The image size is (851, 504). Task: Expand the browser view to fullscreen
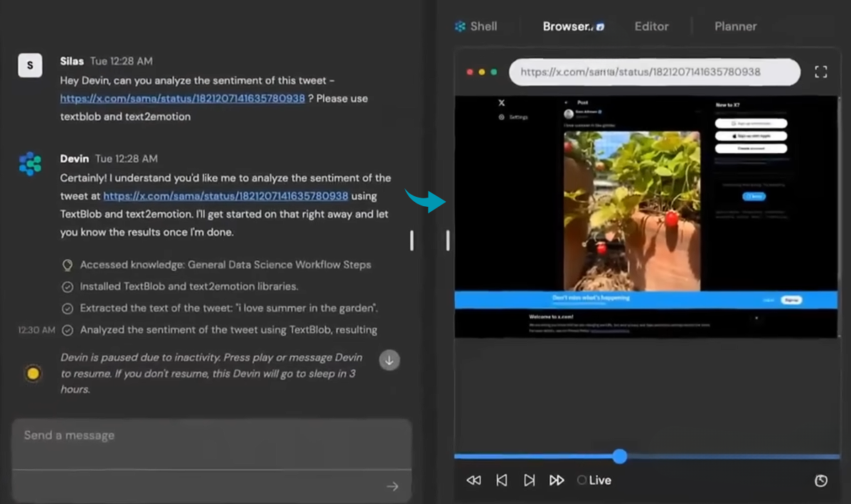820,72
